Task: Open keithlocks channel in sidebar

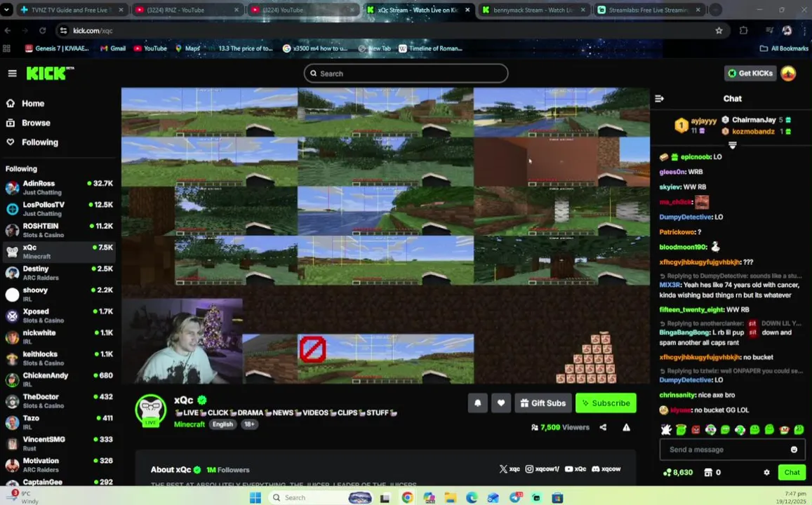Action: click(x=59, y=358)
